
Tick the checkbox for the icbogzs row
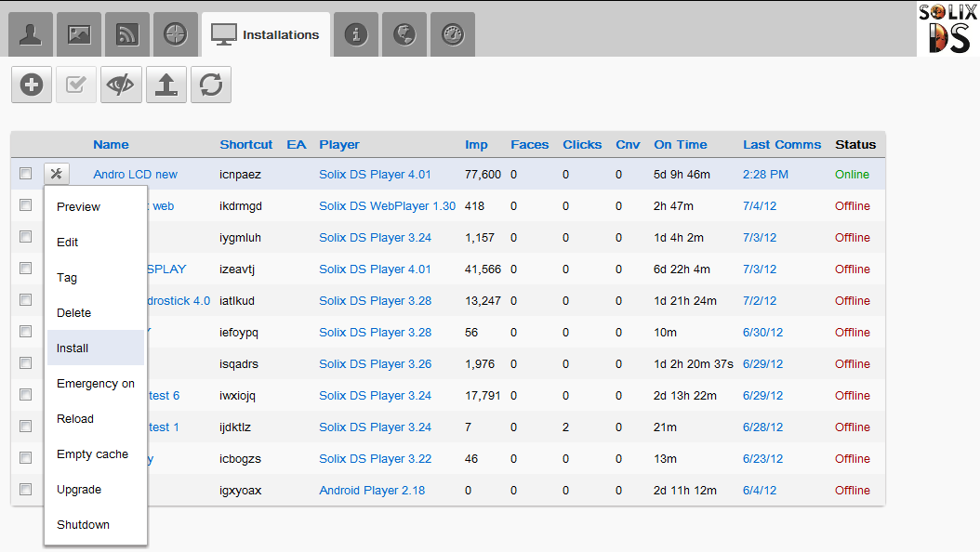(x=26, y=458)
